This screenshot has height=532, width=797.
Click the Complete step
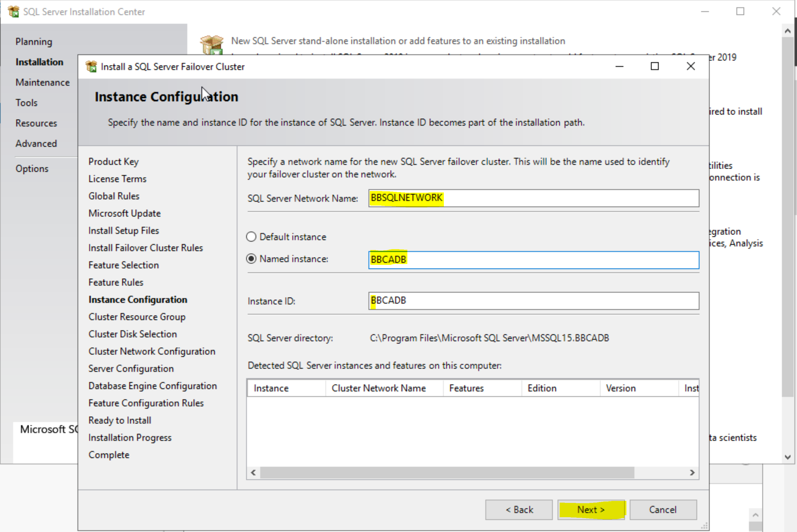(x=109, y=455)
